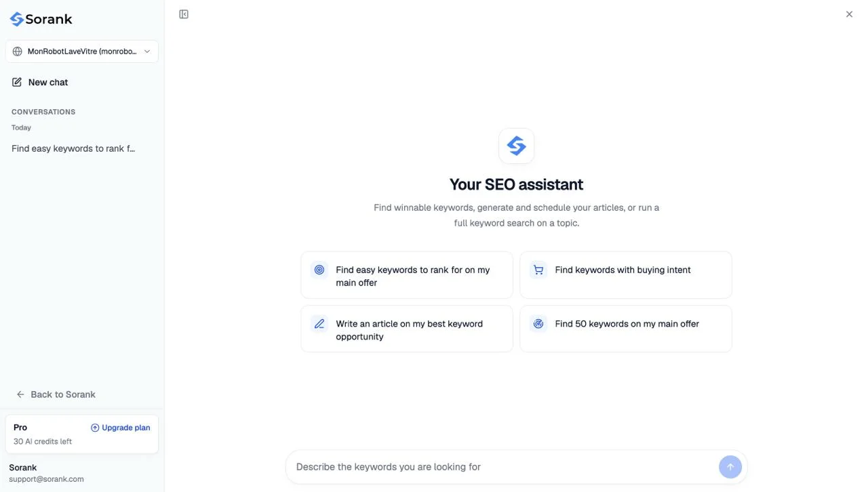Click the pen icon on write article card
This screenshot has width=868, height=492.
(x=319, y=324)
